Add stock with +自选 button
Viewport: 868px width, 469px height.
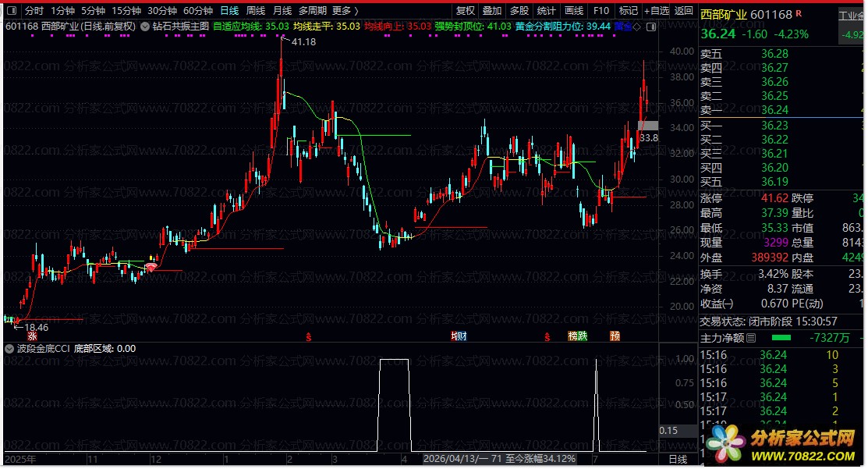pos(657,10)
